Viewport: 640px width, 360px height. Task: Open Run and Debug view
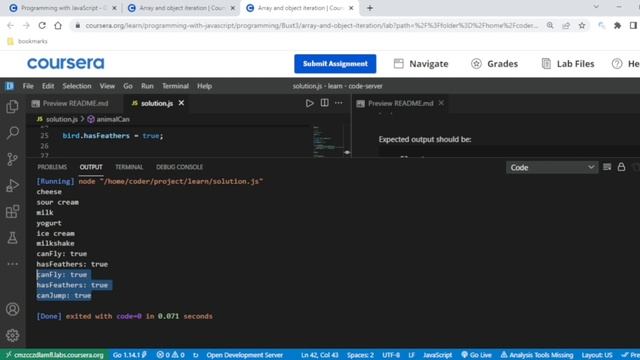tap(12, 185)
